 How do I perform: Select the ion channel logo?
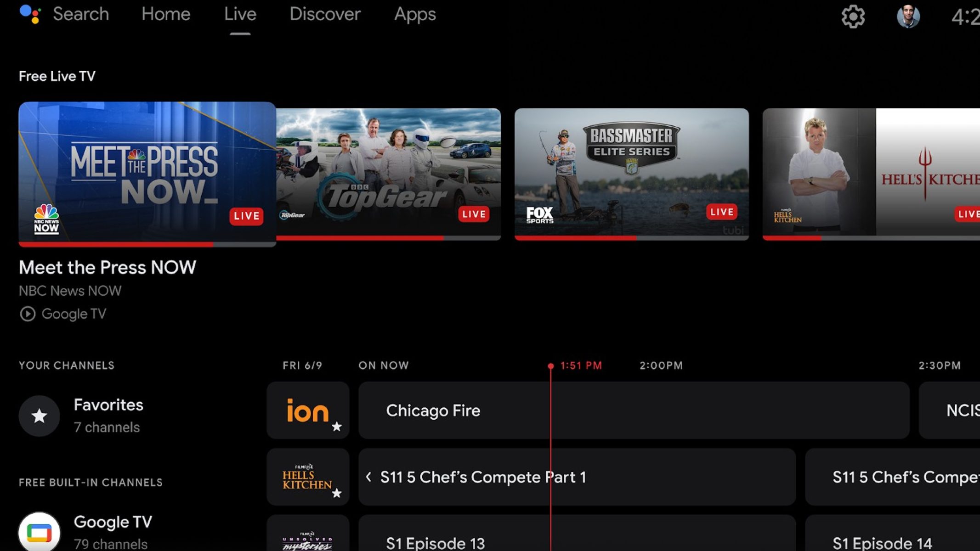point(307,410)
